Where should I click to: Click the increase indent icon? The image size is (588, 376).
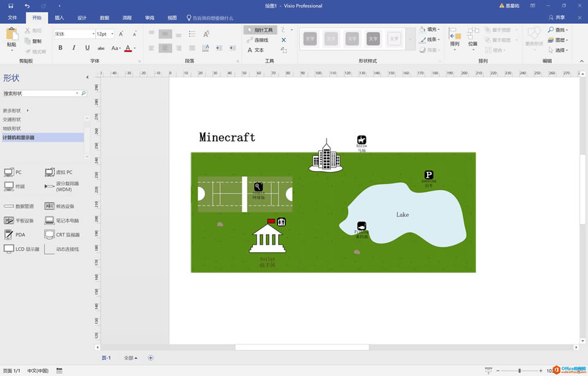[233, 48]
